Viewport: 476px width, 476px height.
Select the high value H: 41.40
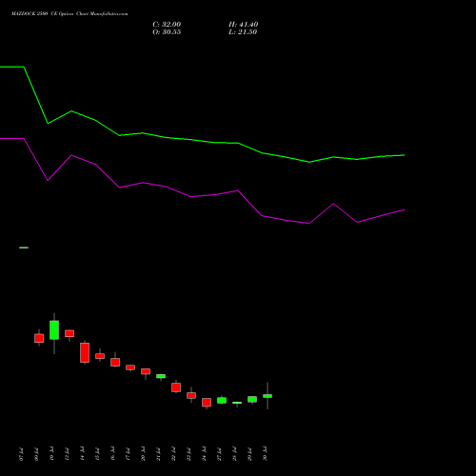pyautogui.click(x=243, y=25)
